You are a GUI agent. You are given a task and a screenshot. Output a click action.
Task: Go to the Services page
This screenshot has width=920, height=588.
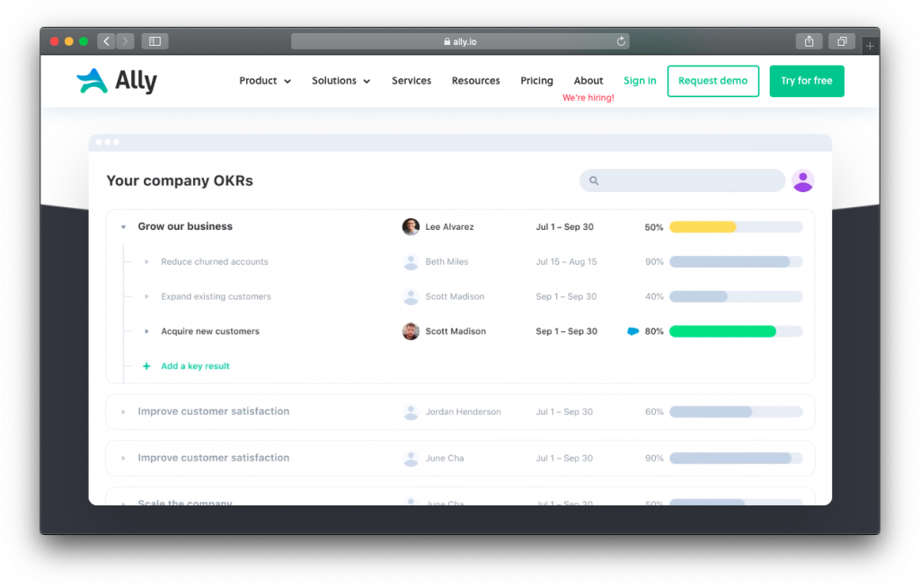[411, 81]
